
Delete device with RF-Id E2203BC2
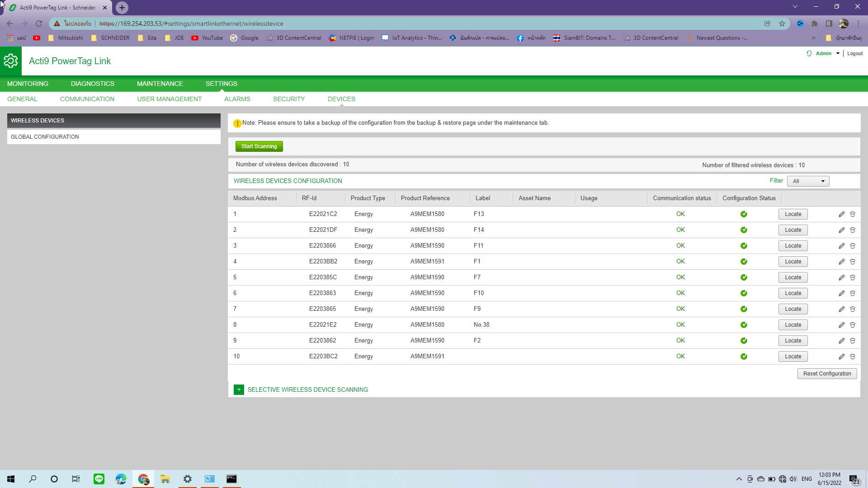pos(853,357)
